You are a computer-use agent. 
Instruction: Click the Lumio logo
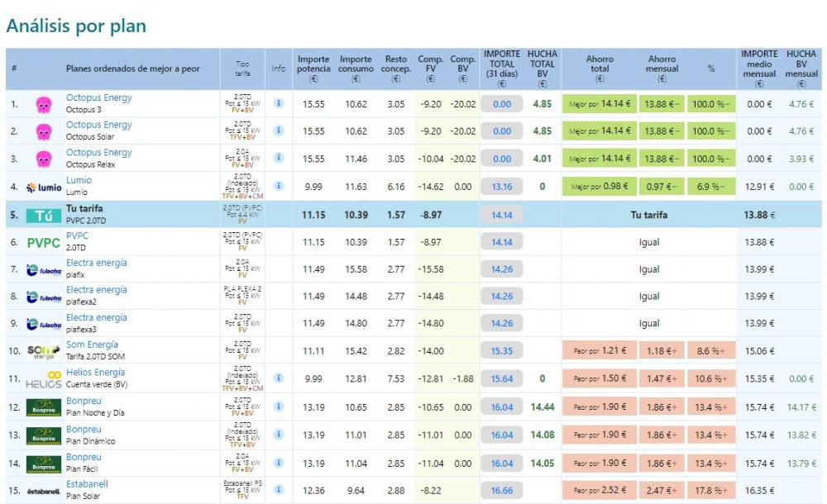(x=44, y=188)
